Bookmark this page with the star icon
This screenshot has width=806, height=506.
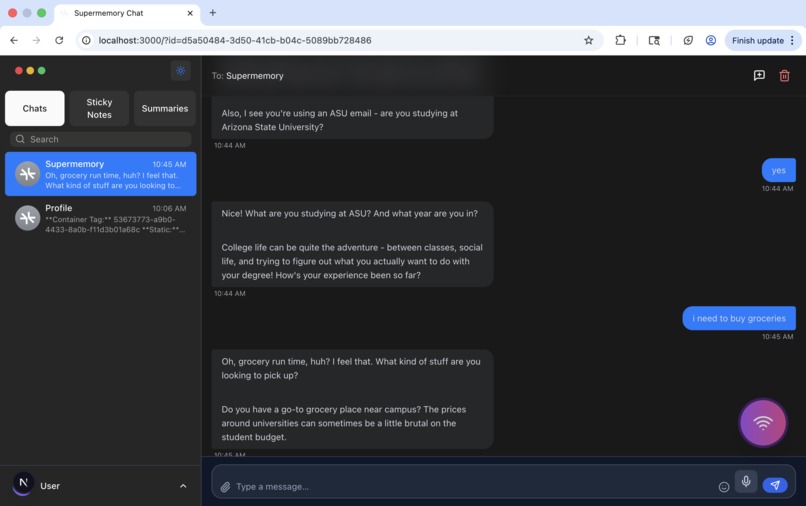[x=589, y=40]
